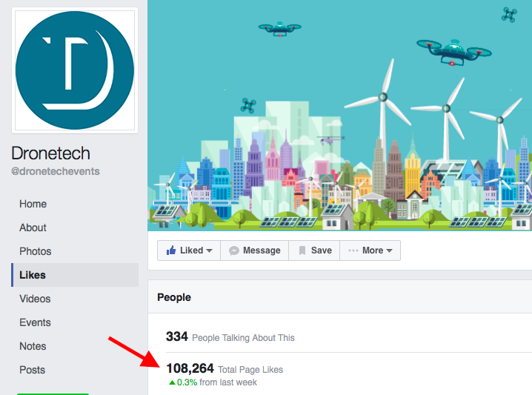Open the Videos section
Viewport: 532px width, 395px height.
click(35, 299)
